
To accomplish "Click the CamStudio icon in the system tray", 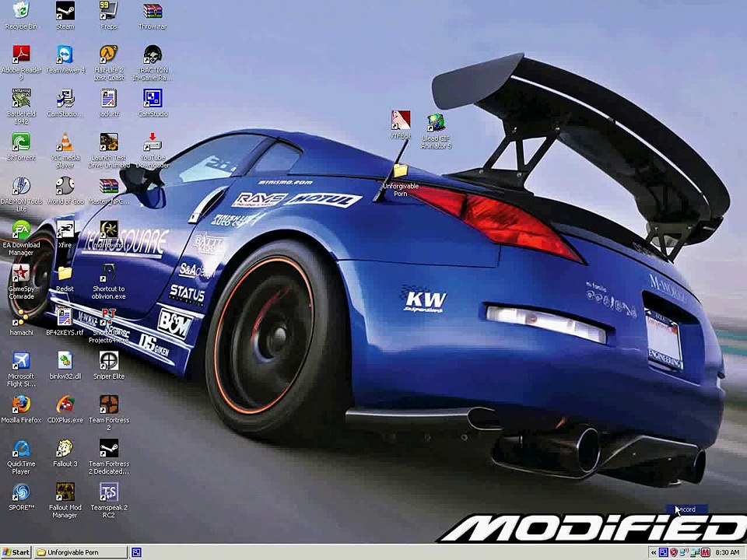I will (663, 552).
